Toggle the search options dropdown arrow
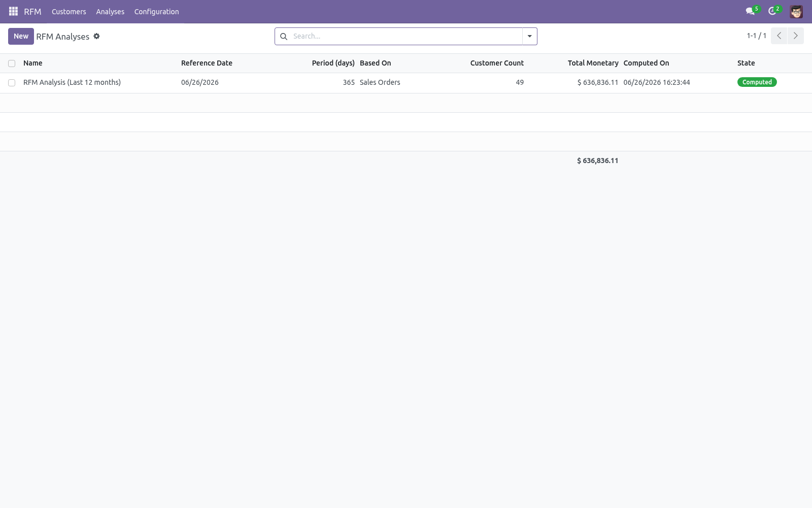 [x=529, y=36]
